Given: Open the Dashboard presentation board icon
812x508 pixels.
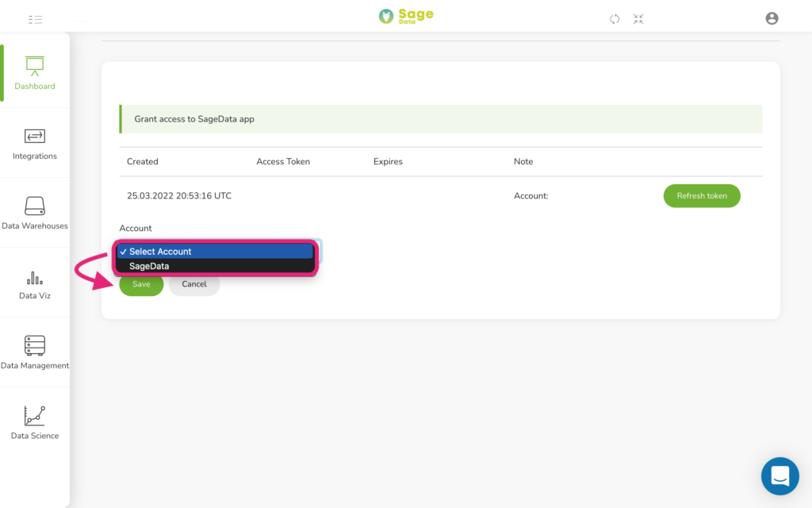Looking at the screenshot, I should point(35,66).
